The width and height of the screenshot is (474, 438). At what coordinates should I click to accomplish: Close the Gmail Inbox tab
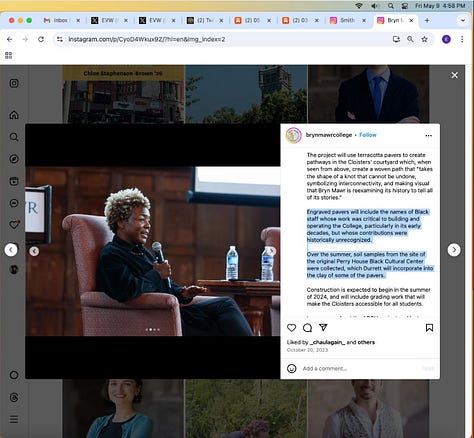(78, 20)
